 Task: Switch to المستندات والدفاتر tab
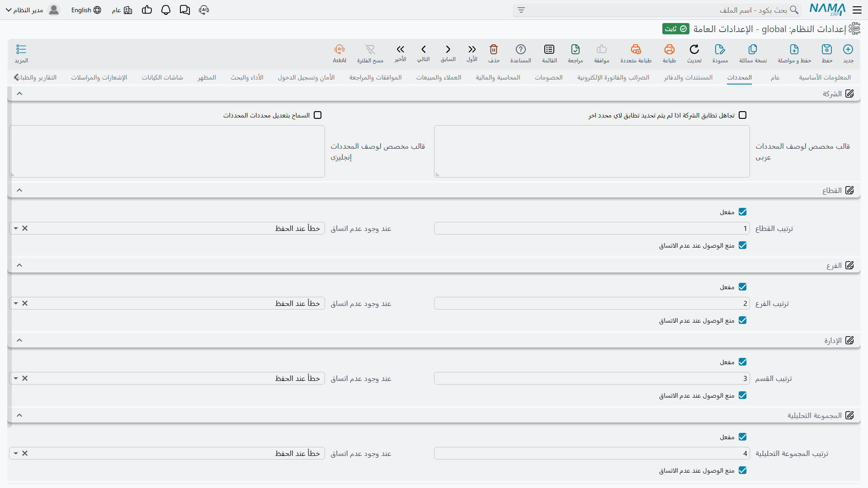click(688, 77)
